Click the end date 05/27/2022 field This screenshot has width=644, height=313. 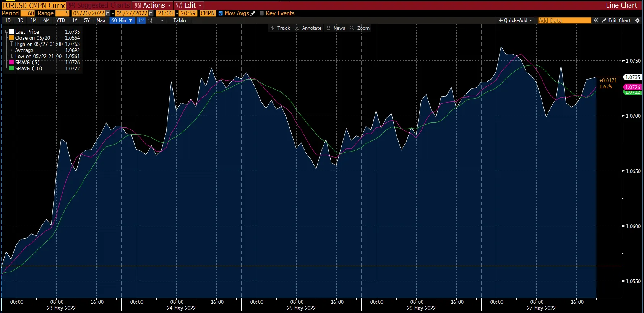pos(132,13)
